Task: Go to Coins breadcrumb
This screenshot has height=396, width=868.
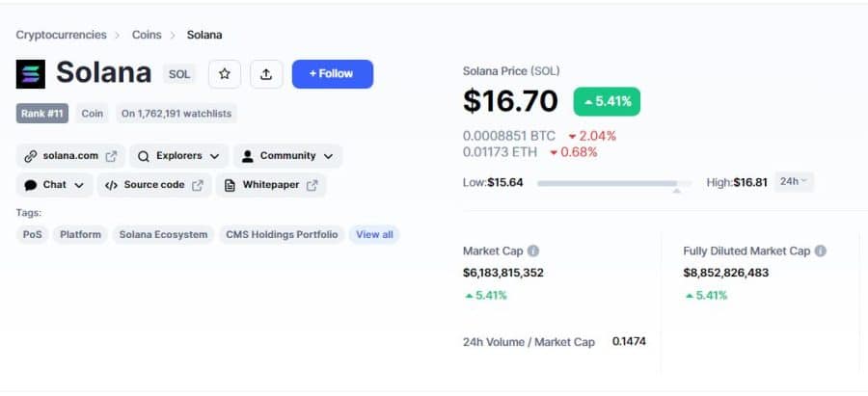Action: [147, 35]
